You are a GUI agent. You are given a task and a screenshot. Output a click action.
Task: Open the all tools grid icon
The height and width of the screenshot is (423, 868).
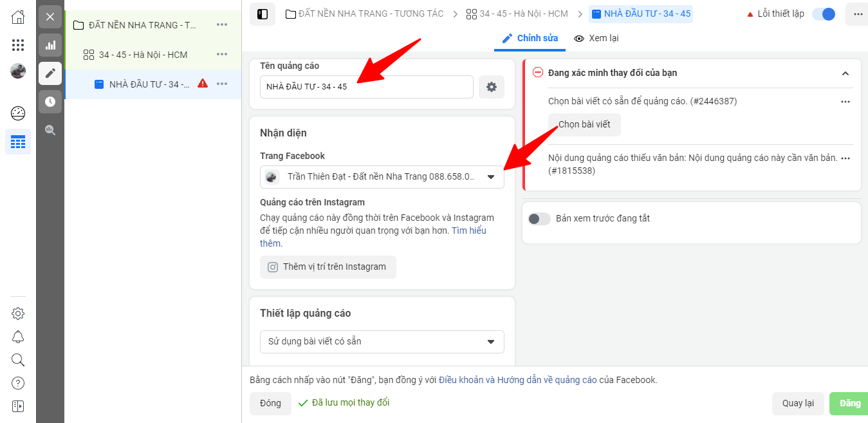pos(18,44)
